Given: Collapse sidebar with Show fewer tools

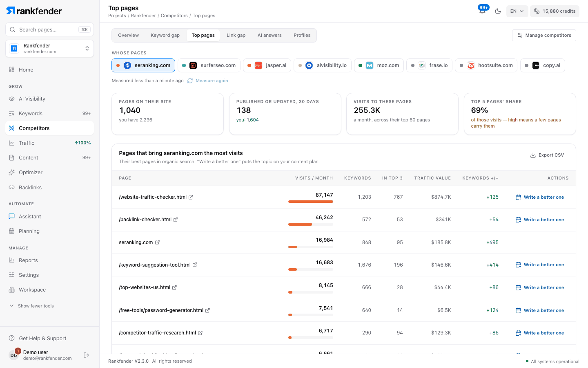Looking at the screenshot, I should [x=32, y=306].
